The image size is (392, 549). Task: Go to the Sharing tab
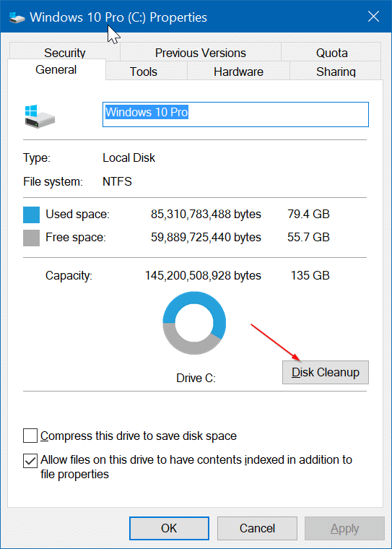[x=336, y=71]
